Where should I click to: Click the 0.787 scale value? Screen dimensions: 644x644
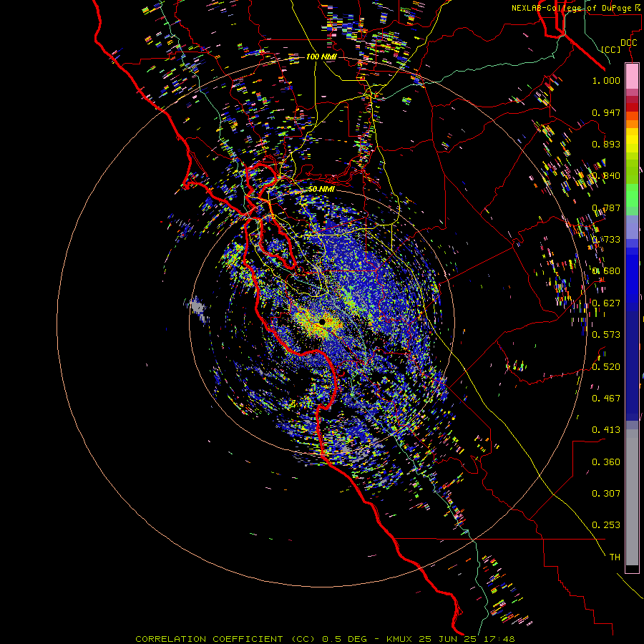[x=606, y=208]
